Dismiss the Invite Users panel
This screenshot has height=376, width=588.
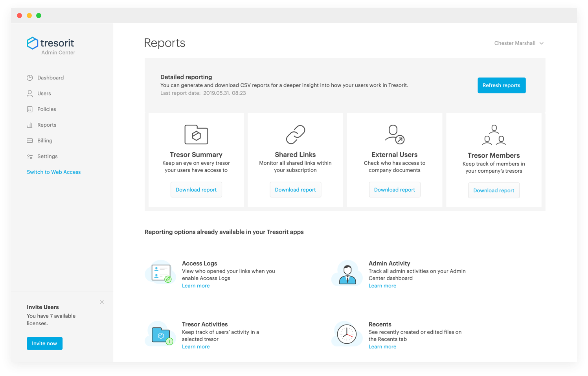[102, 302]
